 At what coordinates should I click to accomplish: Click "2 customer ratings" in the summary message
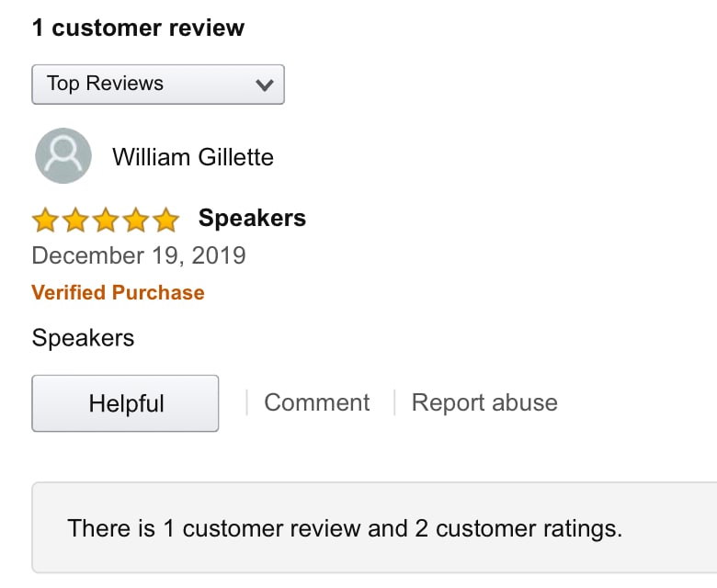528,528
